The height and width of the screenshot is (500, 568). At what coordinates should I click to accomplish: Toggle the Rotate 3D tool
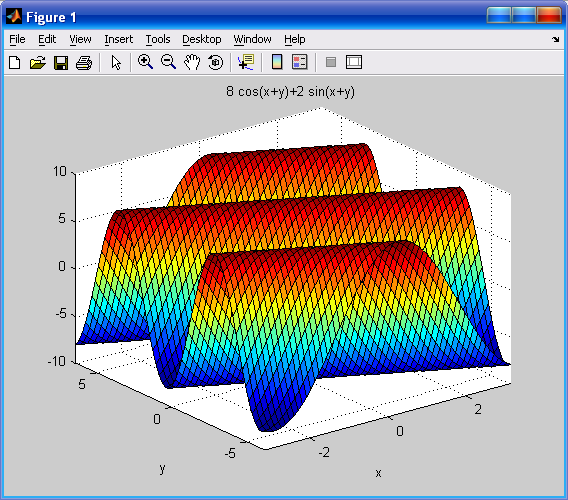click(x=216, y=62)
